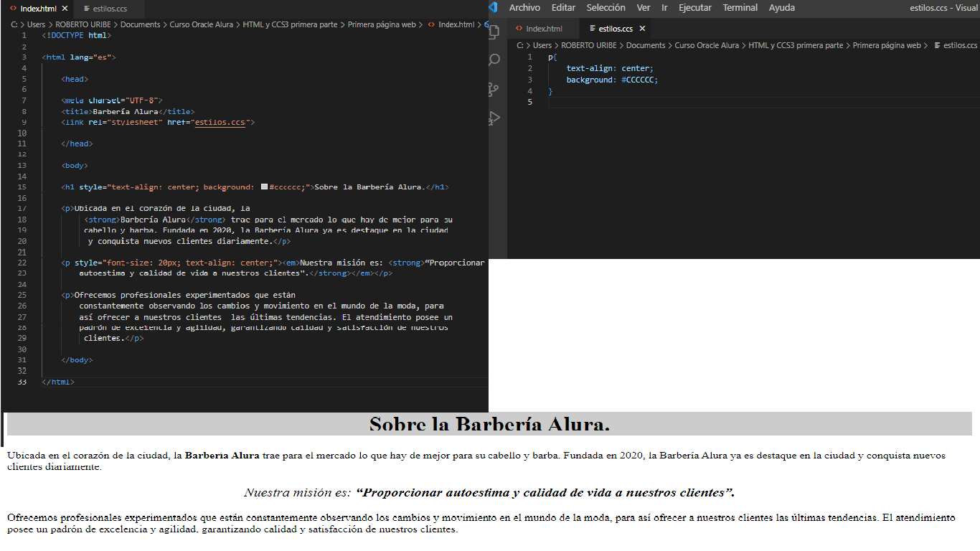
Task: Click the #cccccc color swatch in the h1 style
Action: (265, 187)
